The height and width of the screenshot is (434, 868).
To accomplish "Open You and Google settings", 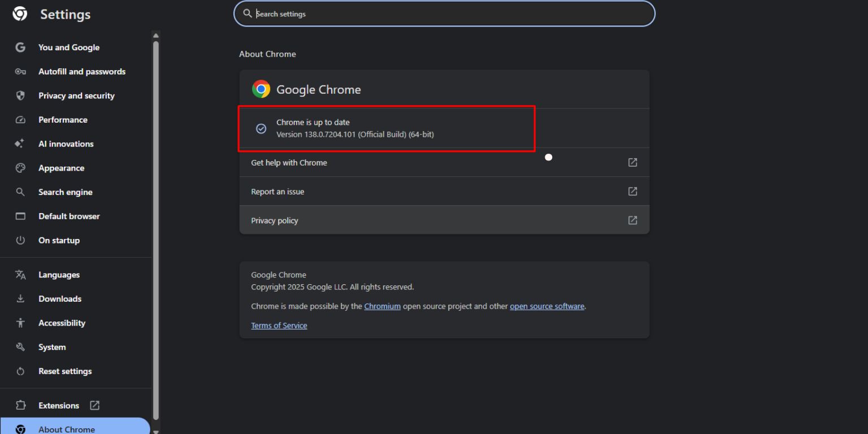I will coord(76,47).
